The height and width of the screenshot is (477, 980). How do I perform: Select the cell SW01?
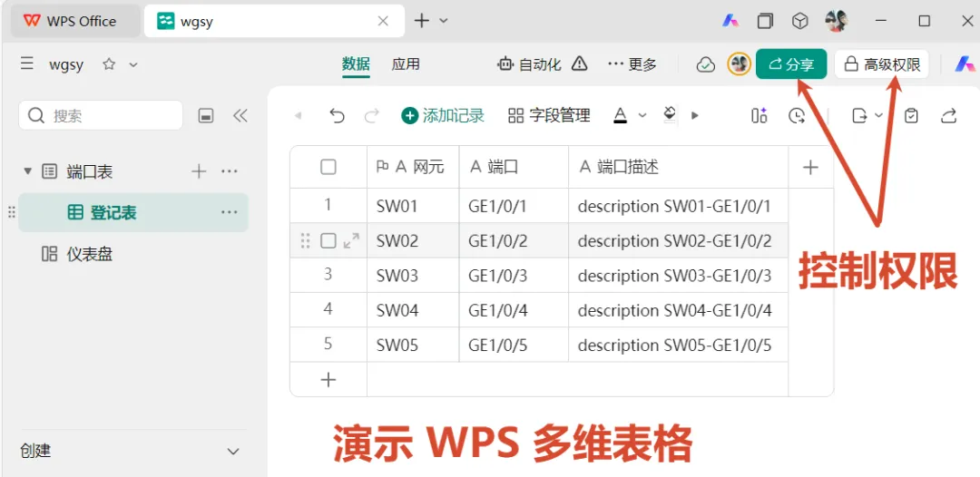[413, 206]
